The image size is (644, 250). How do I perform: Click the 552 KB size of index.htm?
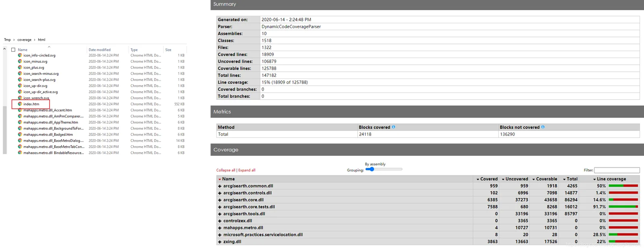pyautogui.click(x=179, y=104)
